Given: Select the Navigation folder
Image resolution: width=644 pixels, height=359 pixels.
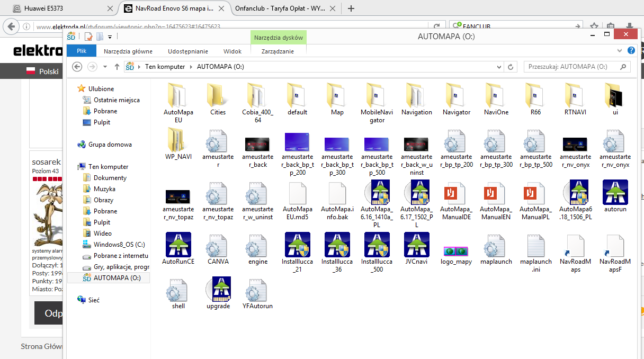Looking at the screenshot, I should [417, 100].
